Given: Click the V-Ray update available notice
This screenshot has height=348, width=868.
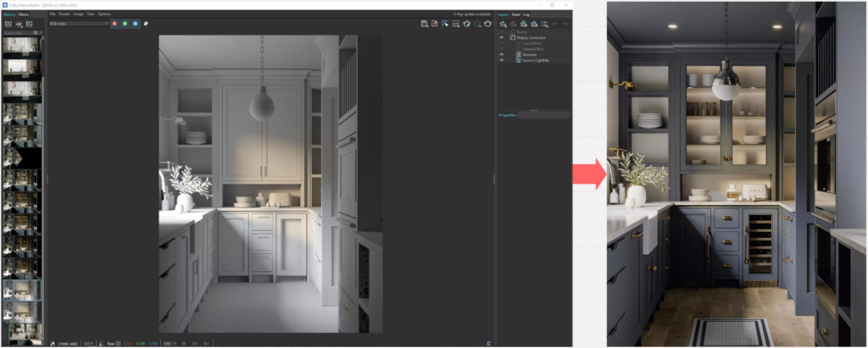Looking at the screenshot, I should 472,14.
